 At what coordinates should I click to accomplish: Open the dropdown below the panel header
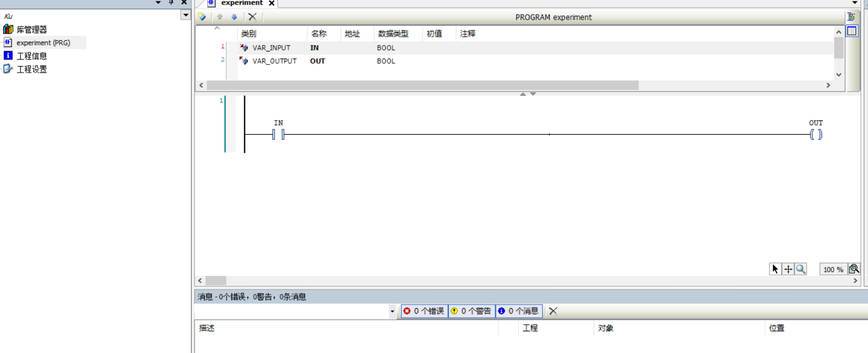pyautogui.click(x=186, y=15)
